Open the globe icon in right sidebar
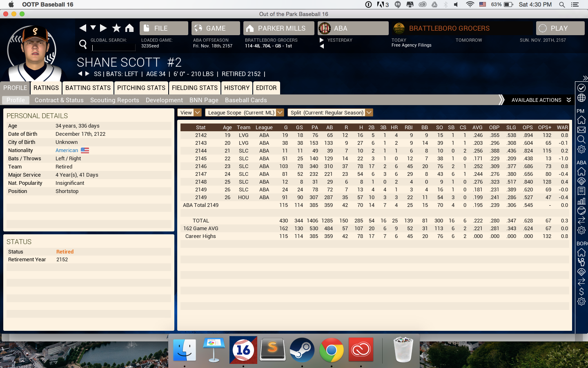Screen dimensions: 588x368 coord(581,98)
